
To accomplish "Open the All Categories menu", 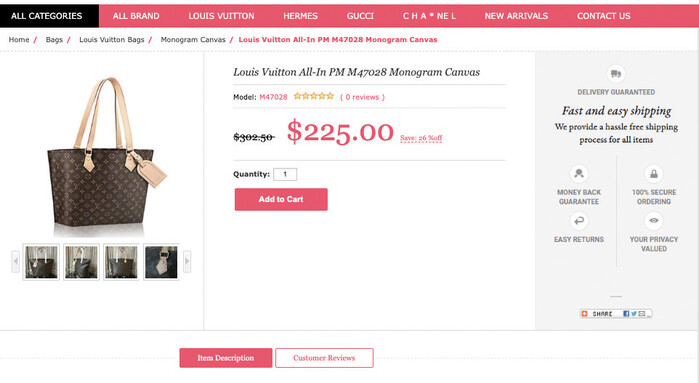I will tap(49, 16).
